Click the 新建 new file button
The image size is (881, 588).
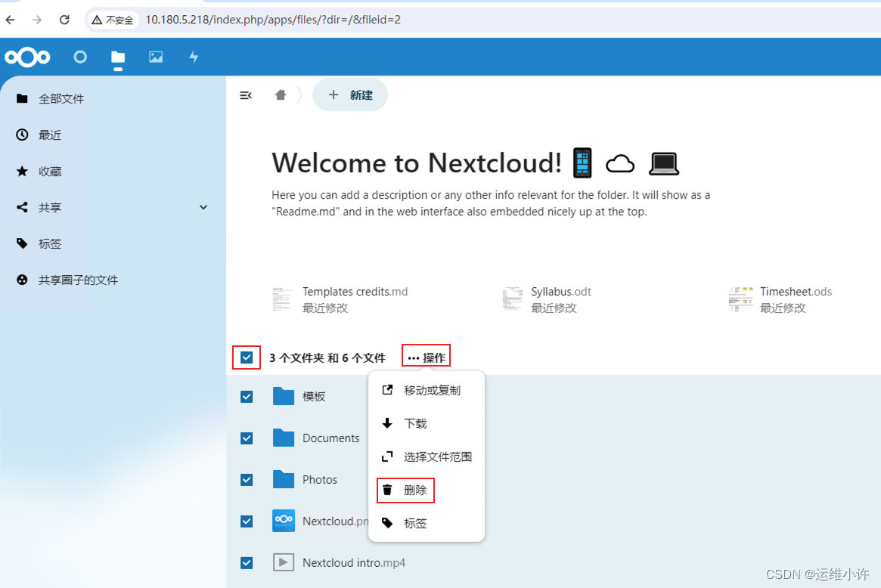click(x=350, y=95)
